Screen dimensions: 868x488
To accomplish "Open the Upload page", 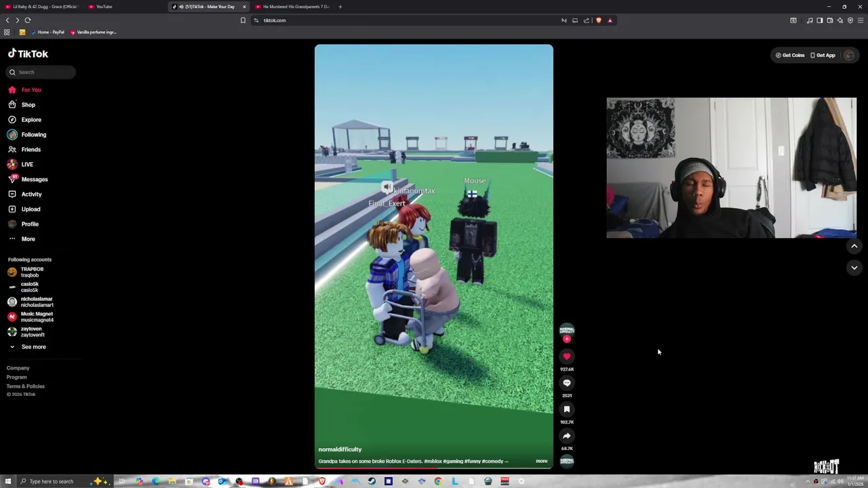I will tap(24, 209).
